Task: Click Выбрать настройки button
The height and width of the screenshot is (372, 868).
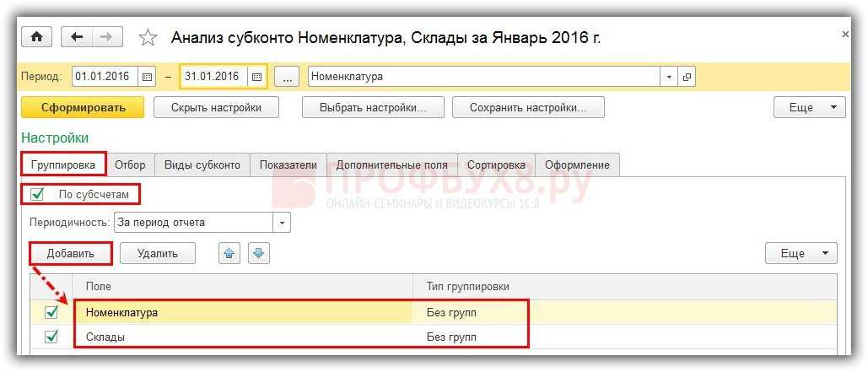Action: click(x=373, y=107)
